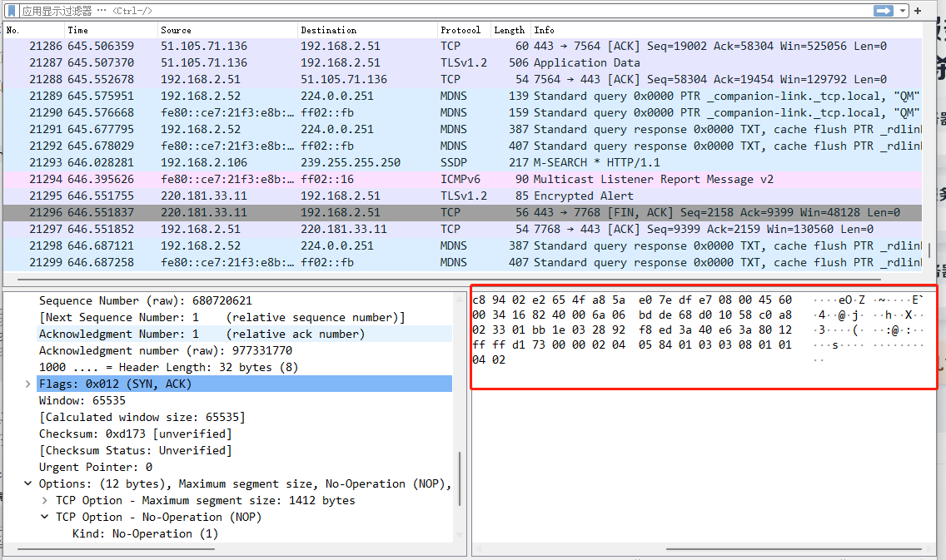Select the Flags: 0x012 (SYN, ACK) line
The height and width of the screenshot is (560, 946).
(245, 384)
